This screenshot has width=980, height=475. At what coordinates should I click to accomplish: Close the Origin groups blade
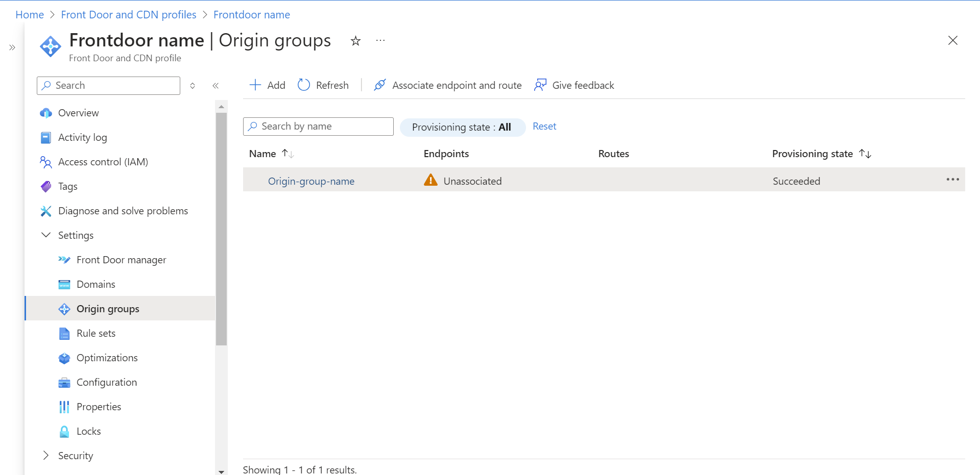pyautogui.click(x=952, y=40)
